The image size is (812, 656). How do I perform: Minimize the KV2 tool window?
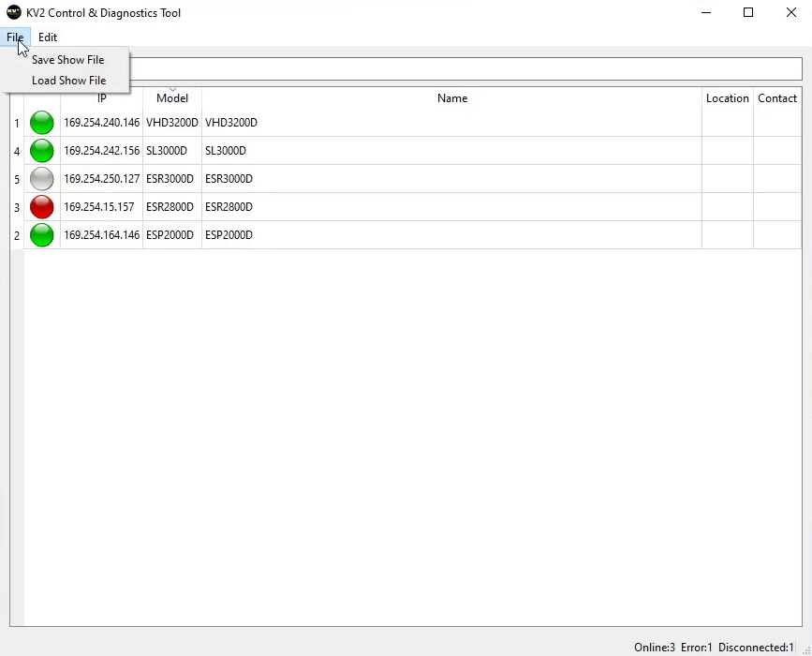click(x=706, y=12)
